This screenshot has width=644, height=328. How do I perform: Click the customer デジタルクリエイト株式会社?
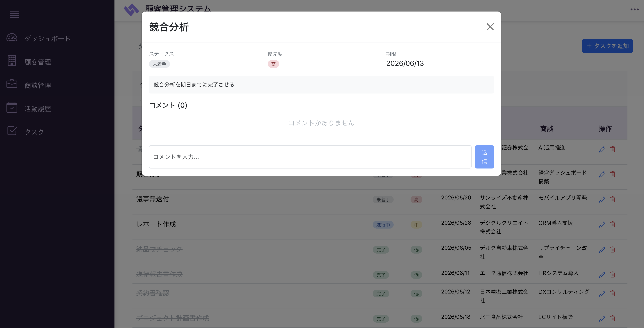pos(504,227)
